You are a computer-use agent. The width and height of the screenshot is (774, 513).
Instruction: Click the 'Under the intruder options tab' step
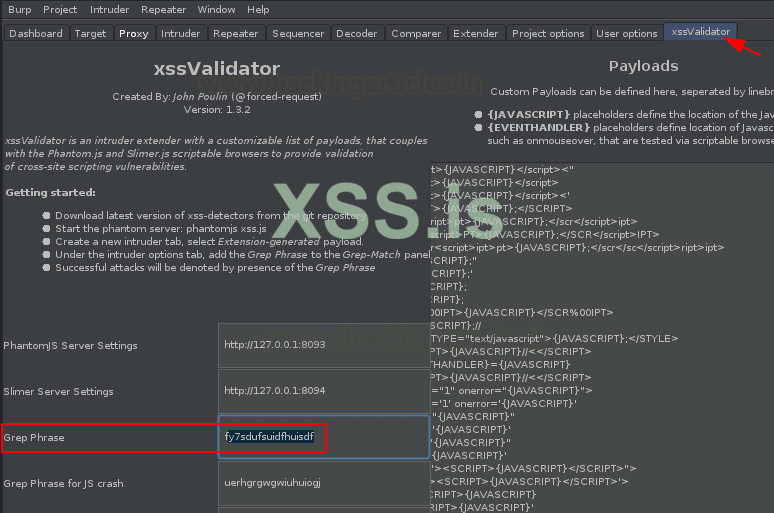(x=242, y=255)
